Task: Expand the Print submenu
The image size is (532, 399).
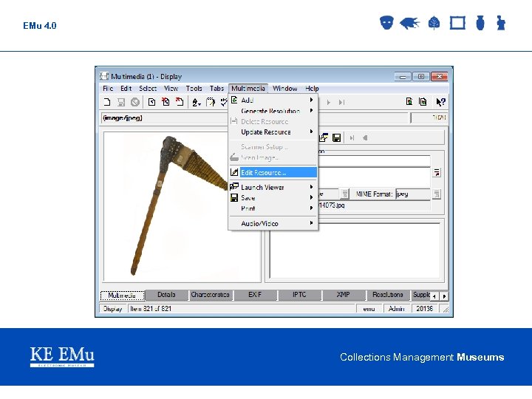Action: pyautogui.click(x=273, y=208)
